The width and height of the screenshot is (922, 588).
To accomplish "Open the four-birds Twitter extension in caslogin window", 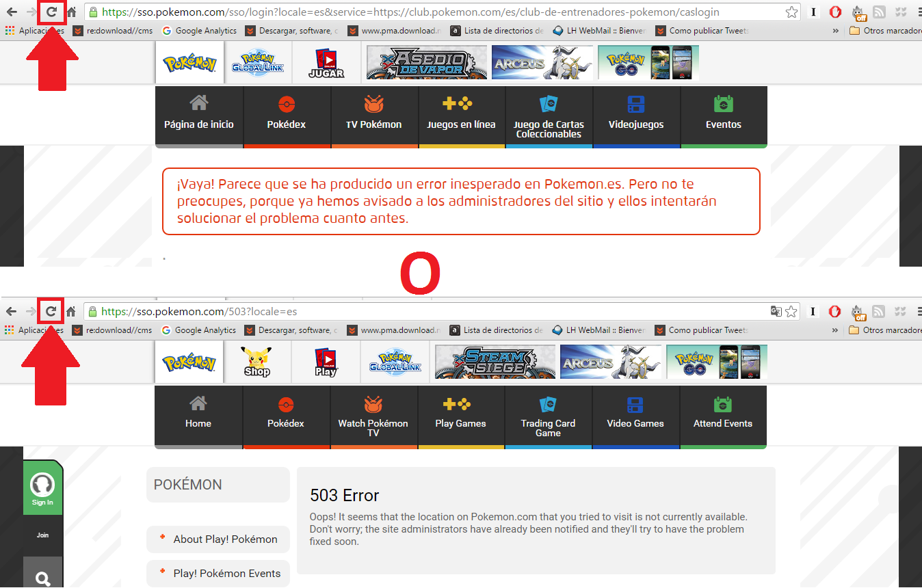I will (x=901, y=12).
